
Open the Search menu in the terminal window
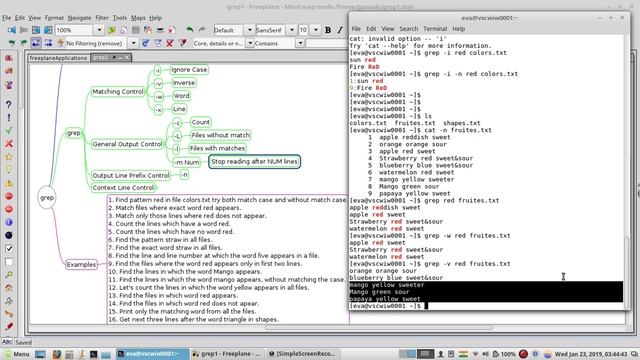[x=409, y=29]
